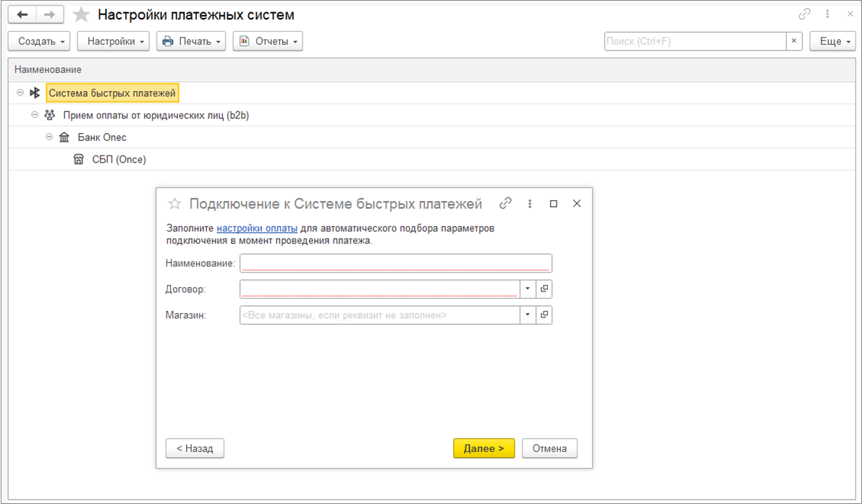Collapse the Прием оплаты от юридических лиц node

point(35,115)
